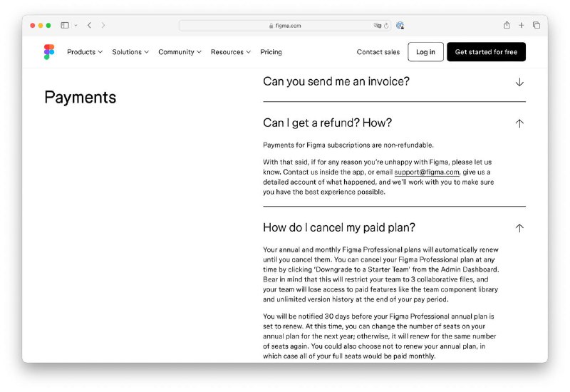Go to the Pricing page

(x=271, y=52)
